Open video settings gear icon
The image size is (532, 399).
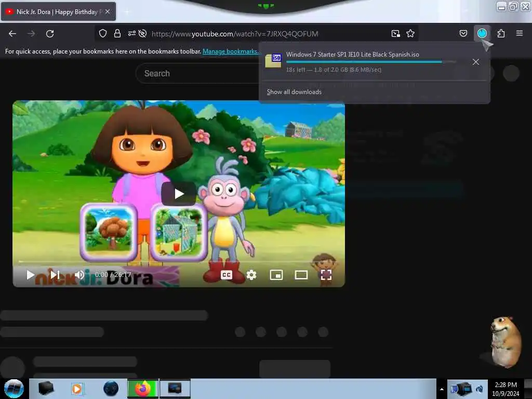click(x=251, y=275)
